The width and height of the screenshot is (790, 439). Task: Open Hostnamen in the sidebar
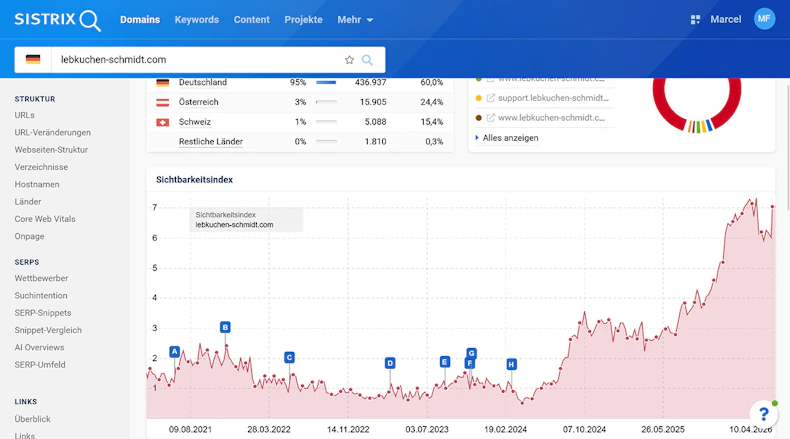tap(37, 184)
